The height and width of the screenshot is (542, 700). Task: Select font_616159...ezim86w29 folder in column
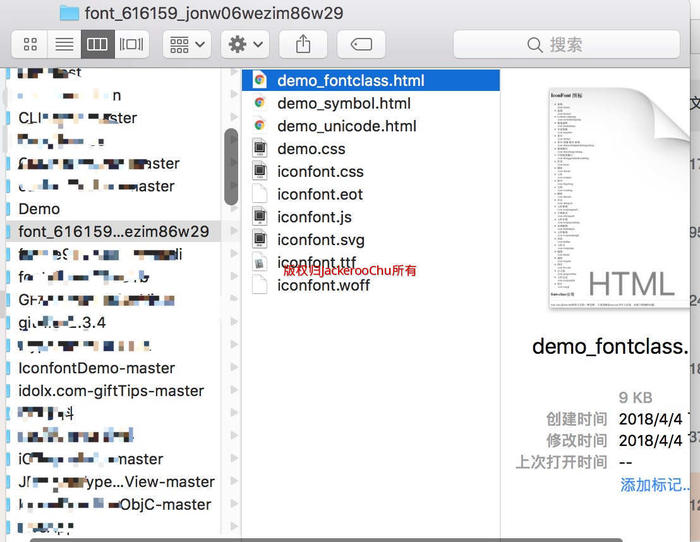click(x=113, y=231)
